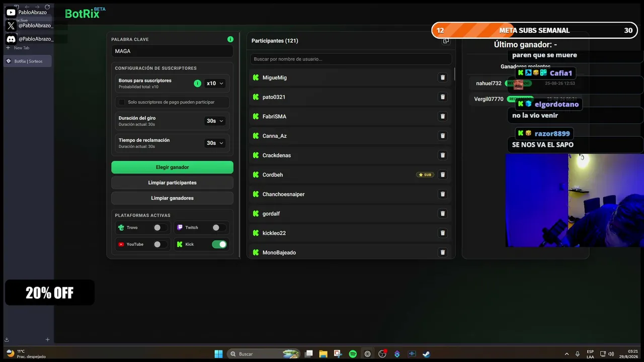
Task: Select participant name FabriSMA
Action: pyautogui.click(x=274, y=117)
